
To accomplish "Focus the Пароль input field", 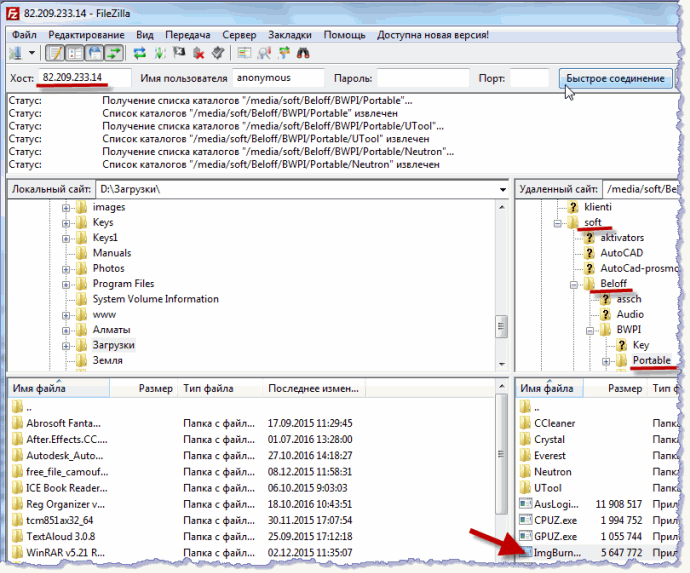I will click(423, 78).
